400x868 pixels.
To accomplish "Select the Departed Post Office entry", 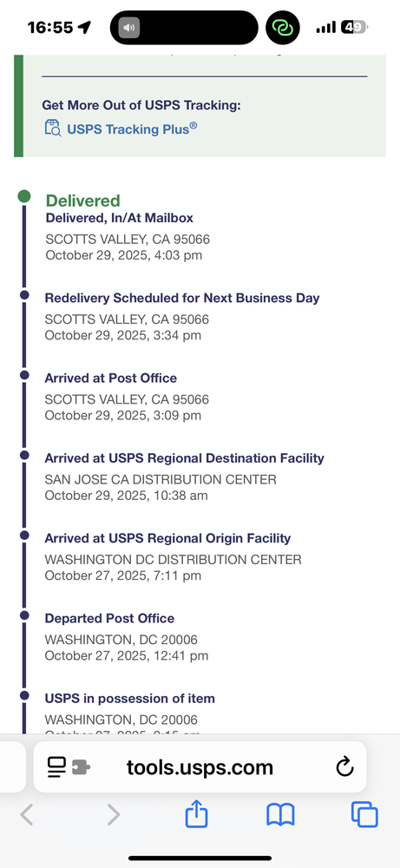I will [x=109, y=618].
